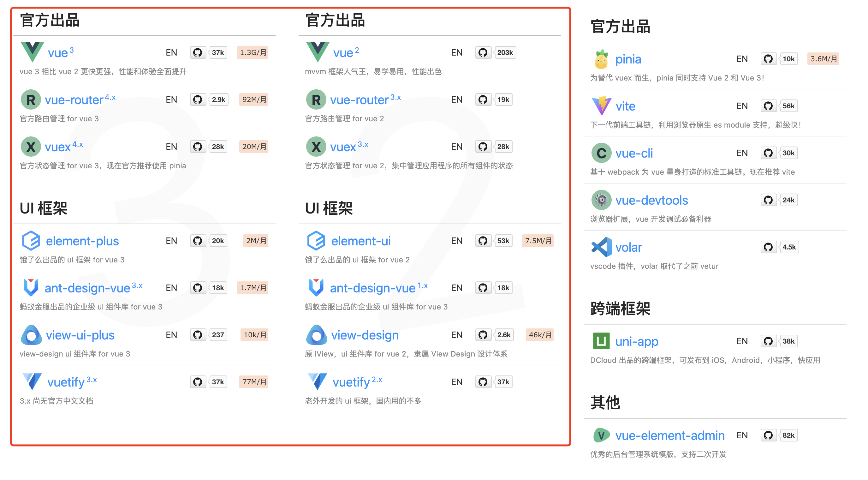Click EN link for element-ui
Viewport: 868px width, 480px height.
[457, 241]
